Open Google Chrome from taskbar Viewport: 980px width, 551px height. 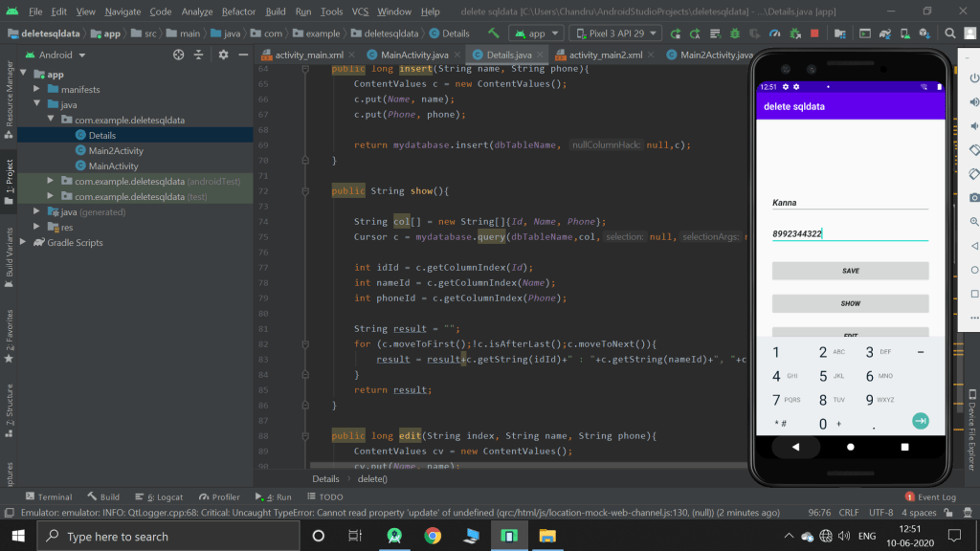tap(433, 537)
